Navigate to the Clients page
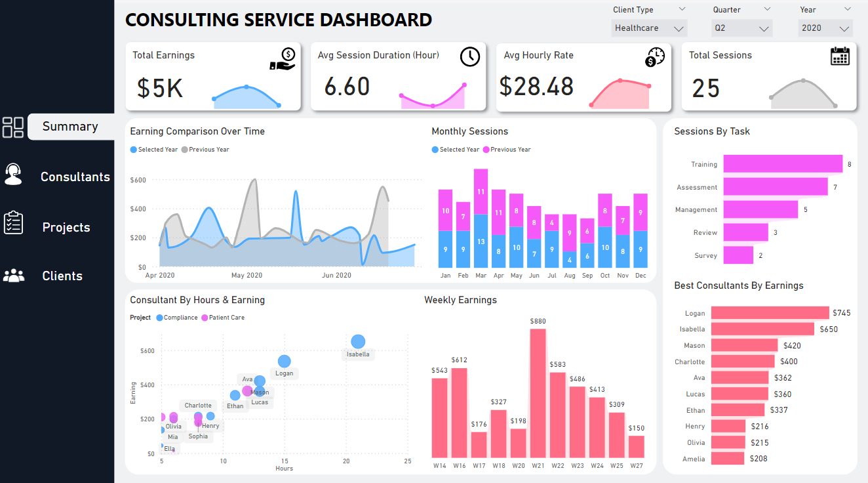Screen dimensions: 868x483 tap(62, 276)
